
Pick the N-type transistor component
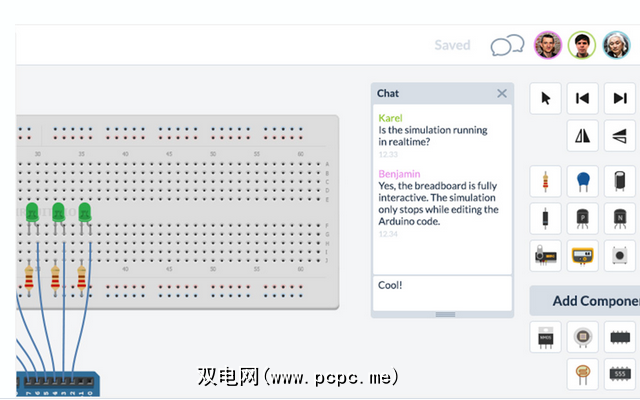pos(621,217)
